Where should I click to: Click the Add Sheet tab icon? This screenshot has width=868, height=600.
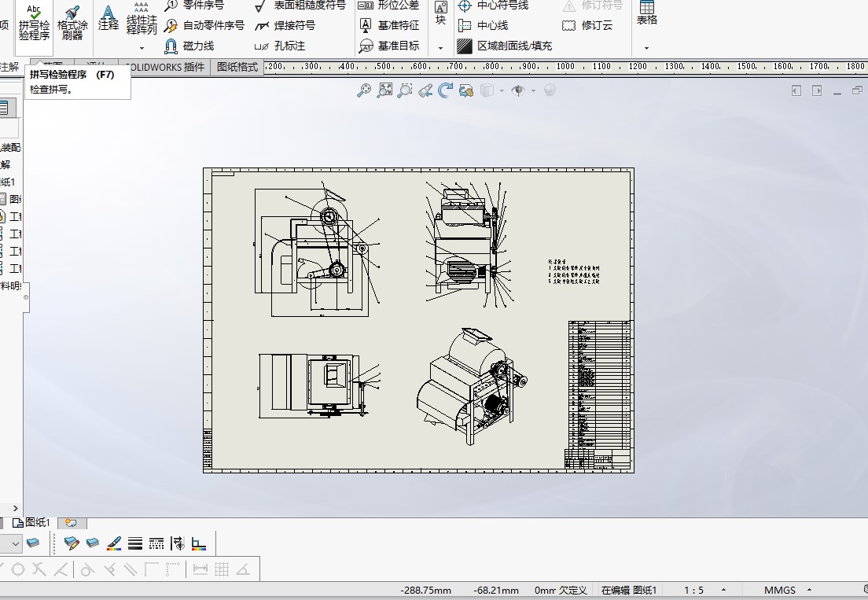point(72,522)
